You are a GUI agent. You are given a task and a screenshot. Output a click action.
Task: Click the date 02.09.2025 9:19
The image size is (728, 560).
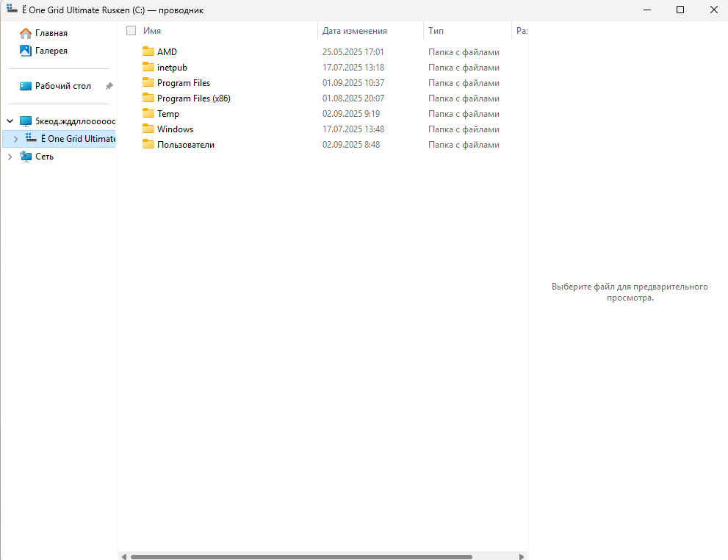pos(351,114)
